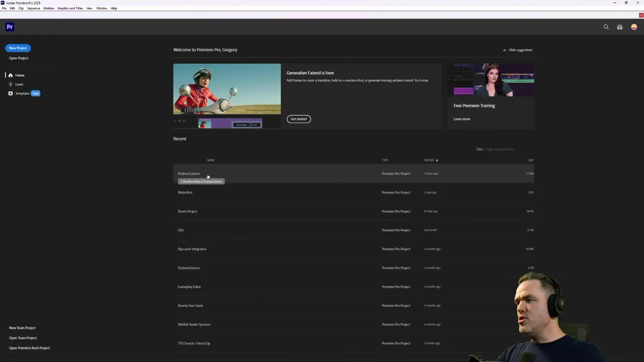Open the user account avatar
Screen dimensions: 644x362
point(634,27)
